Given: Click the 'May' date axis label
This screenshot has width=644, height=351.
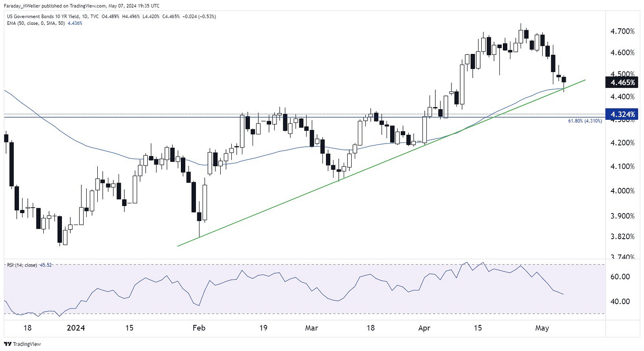Looking at the screenshot, I should click(541, 328).
